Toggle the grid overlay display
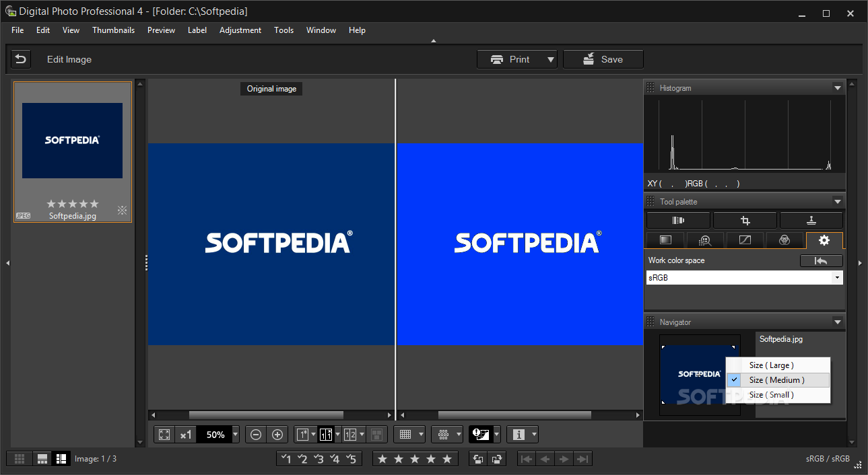Screen dimensions: 868x475 tap(405, 435)
